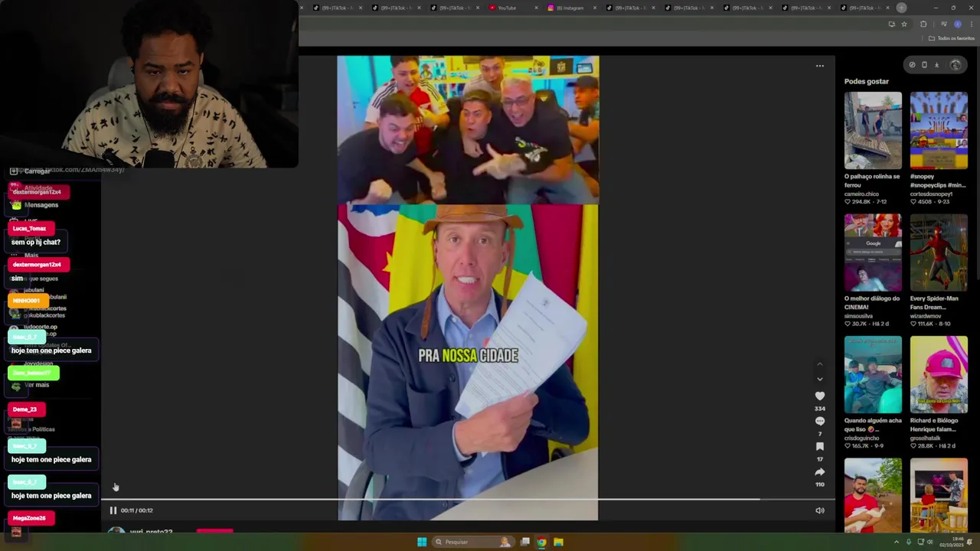Click the 'Deme_23' chat username
Image resolution: width=980 pixels, height=551 pixels.
(x=24, y=409)
